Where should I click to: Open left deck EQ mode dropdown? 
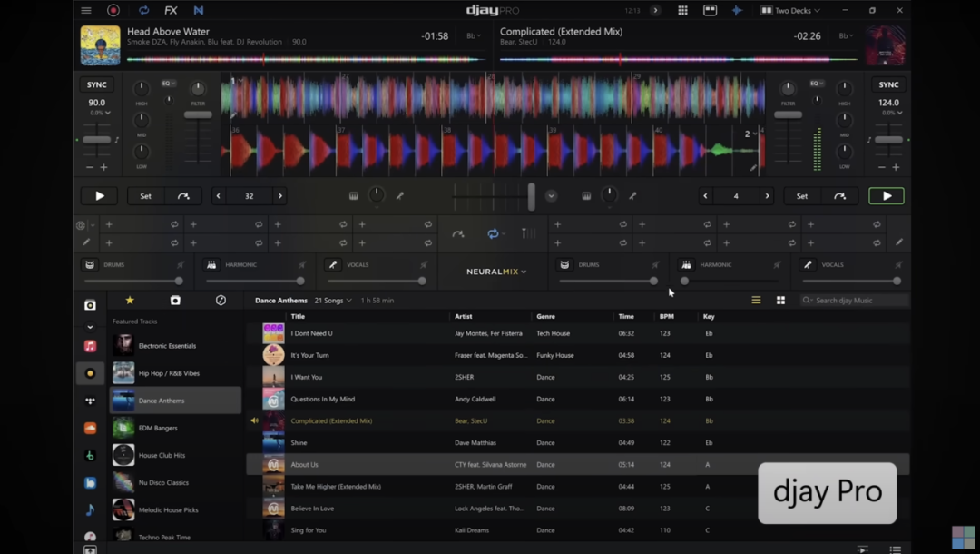coord(169,84)
